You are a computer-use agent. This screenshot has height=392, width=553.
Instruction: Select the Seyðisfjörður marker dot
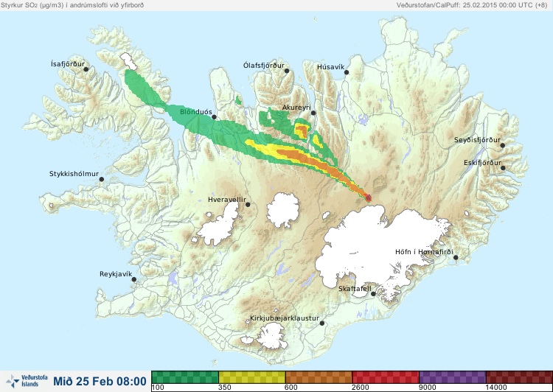point(503,145)
